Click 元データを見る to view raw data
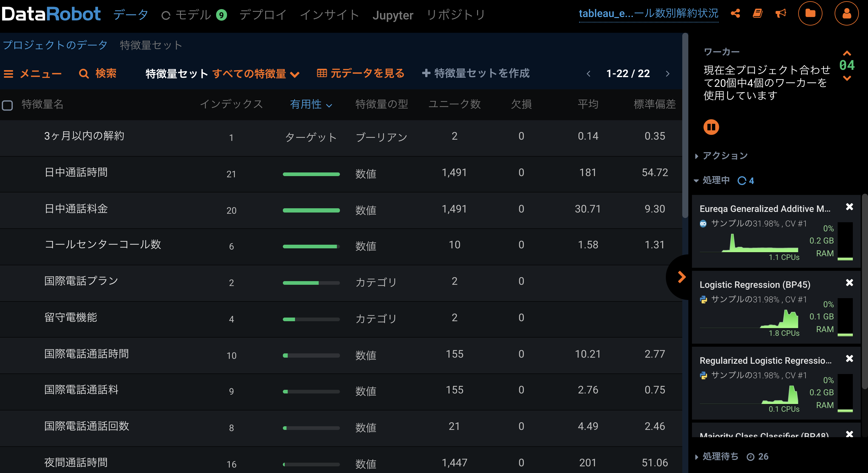Screen dimensions: 868x473 pos(361,73)
